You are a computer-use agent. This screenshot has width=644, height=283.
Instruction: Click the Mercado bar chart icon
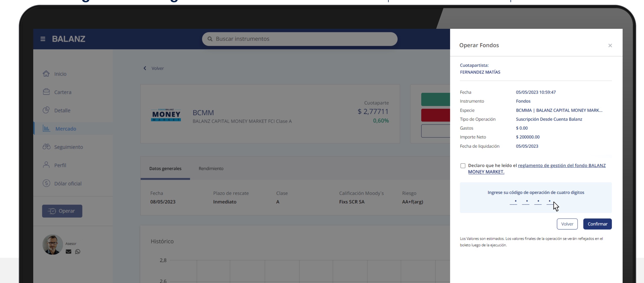[x=46, y=128]
